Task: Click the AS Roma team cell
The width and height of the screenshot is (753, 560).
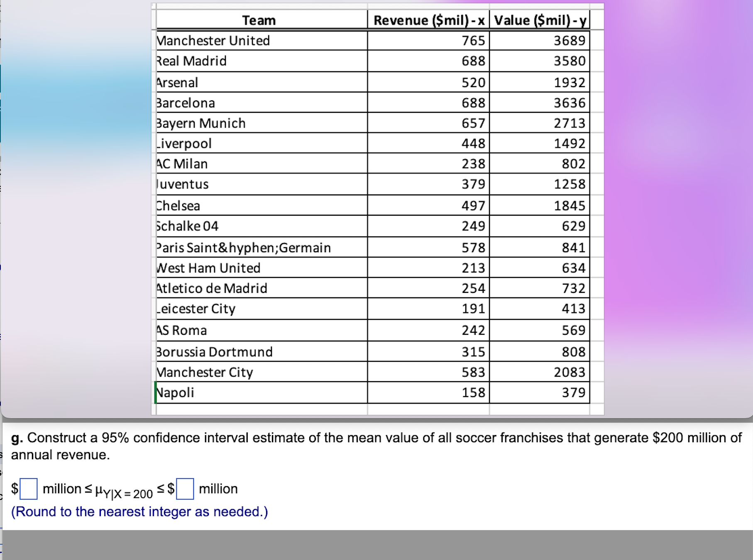Action: click(262, 330)
